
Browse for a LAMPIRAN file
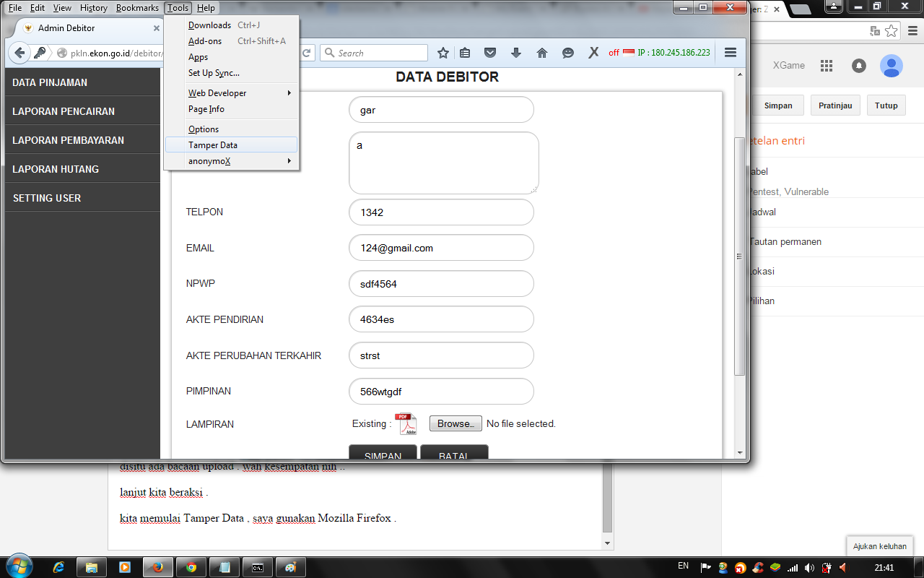[455, 423]
